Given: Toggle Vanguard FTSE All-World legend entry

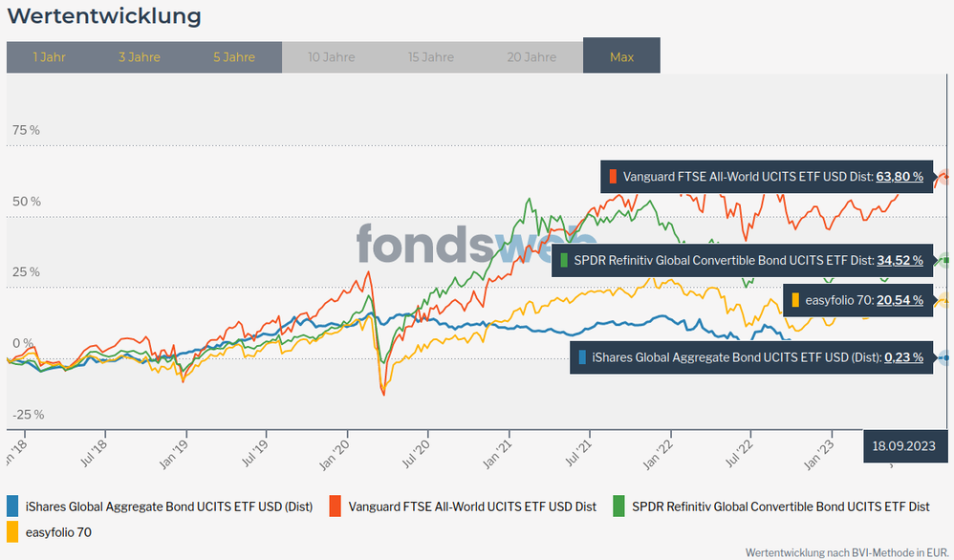Looking at the screenshot, I should 472,506.
